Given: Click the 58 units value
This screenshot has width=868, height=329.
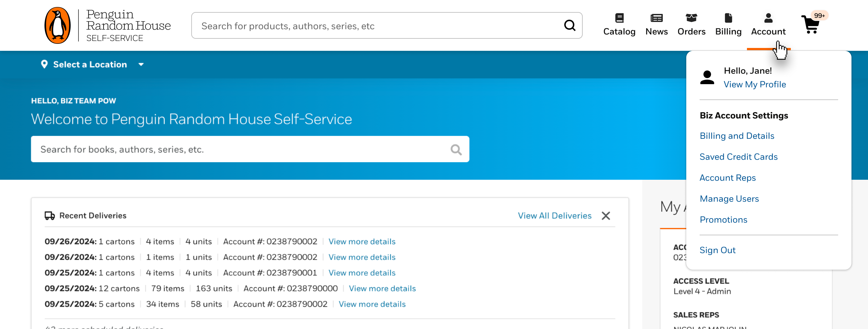Looking at the screenshot, I should pyautogui.click(x=206, y=304).
